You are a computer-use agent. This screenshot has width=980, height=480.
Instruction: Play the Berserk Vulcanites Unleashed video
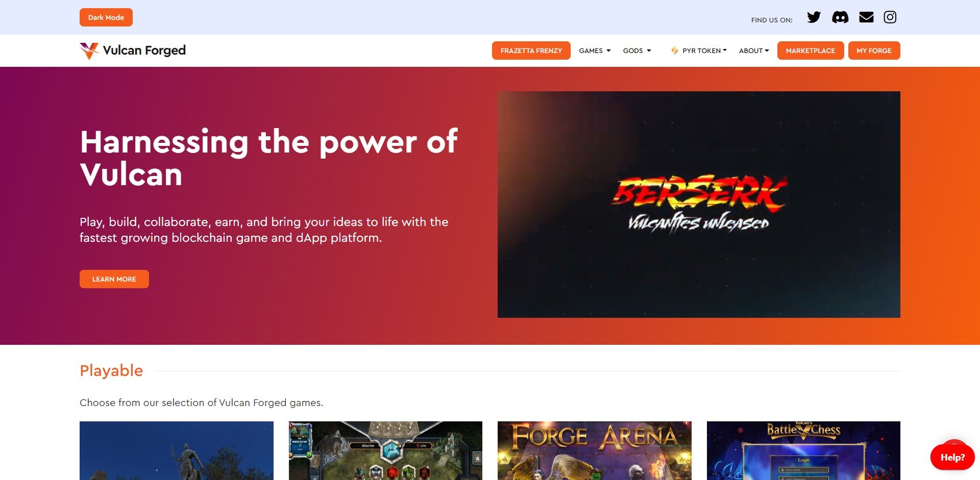[x=699, y=205]
